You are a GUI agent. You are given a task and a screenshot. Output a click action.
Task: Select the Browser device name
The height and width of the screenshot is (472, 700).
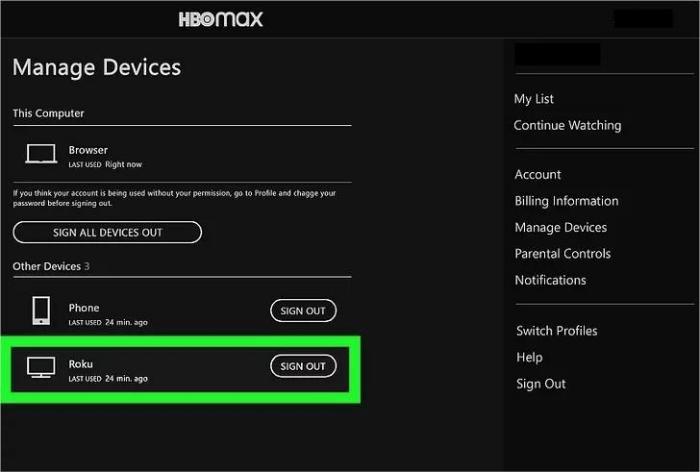point(88,150)
